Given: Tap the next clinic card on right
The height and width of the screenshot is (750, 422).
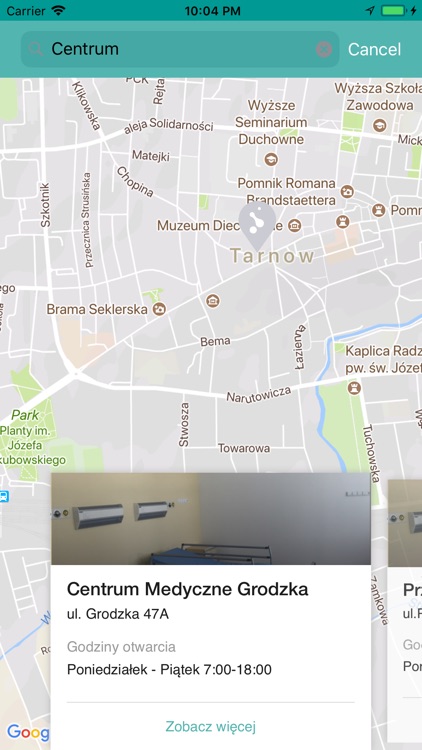Looking at the screenshot, I should tap(405, 610).
